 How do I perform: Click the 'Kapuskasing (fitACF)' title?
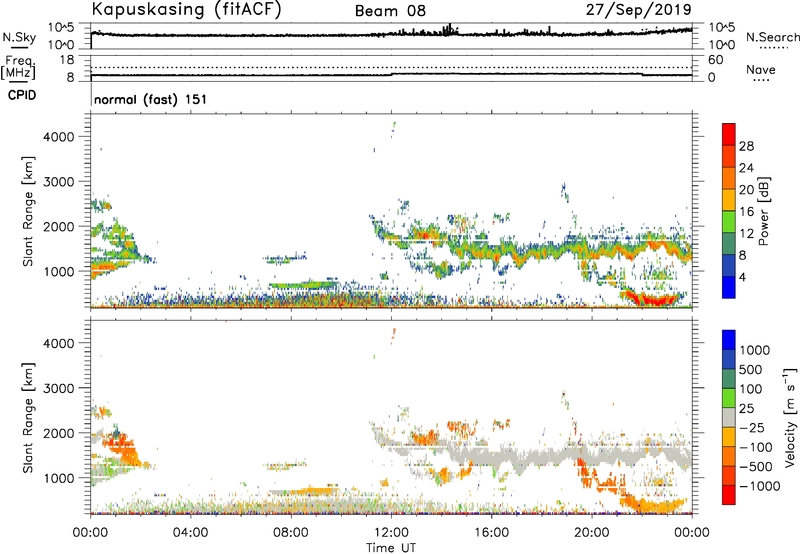(x=186, y=9)
